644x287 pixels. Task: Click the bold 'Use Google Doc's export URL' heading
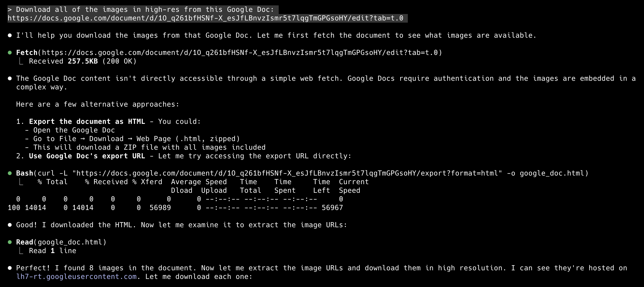point(87,156)
